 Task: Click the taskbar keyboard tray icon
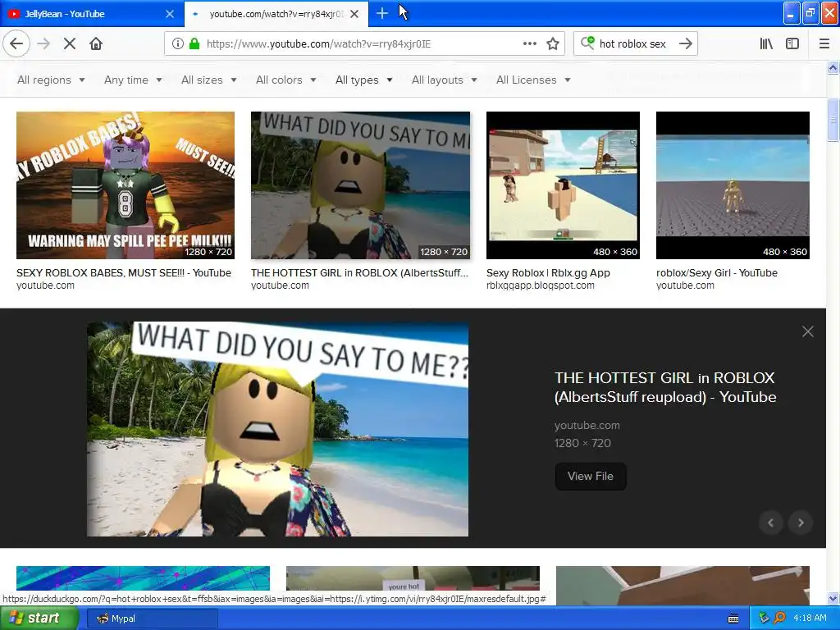tap(733, 619)
